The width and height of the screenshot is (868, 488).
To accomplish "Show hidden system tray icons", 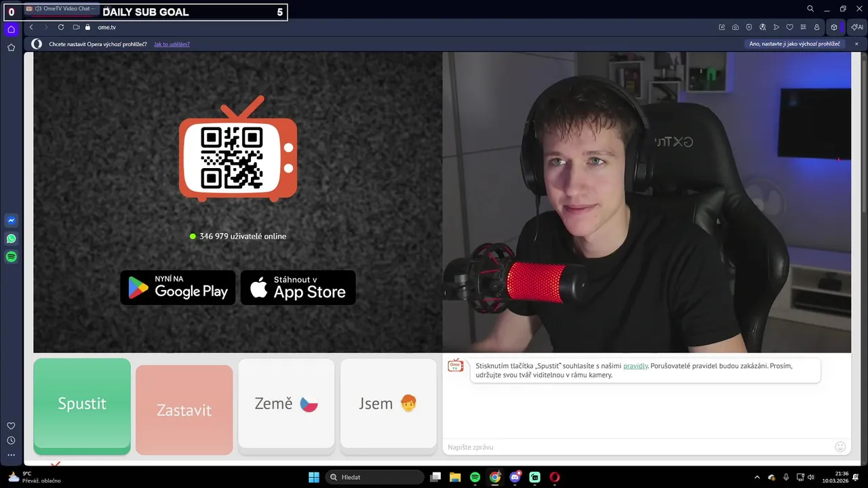I will tap(757, 477).
